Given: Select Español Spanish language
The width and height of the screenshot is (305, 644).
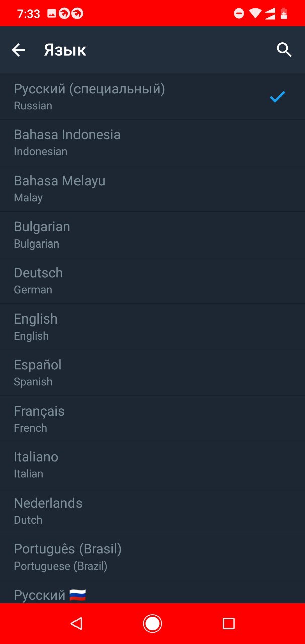Looking at the screenshot, I should [x=152, y=373].
